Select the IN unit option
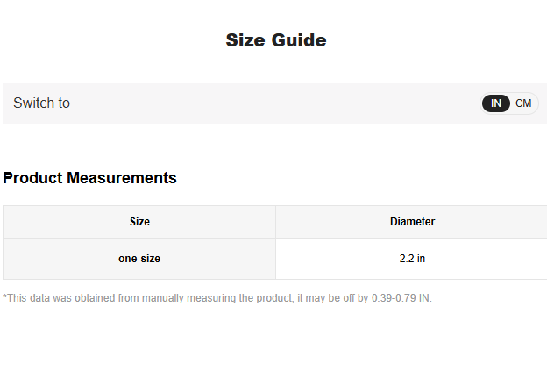Image resolution: width=547 pixels, height=392 pixels. coord(496,103)
